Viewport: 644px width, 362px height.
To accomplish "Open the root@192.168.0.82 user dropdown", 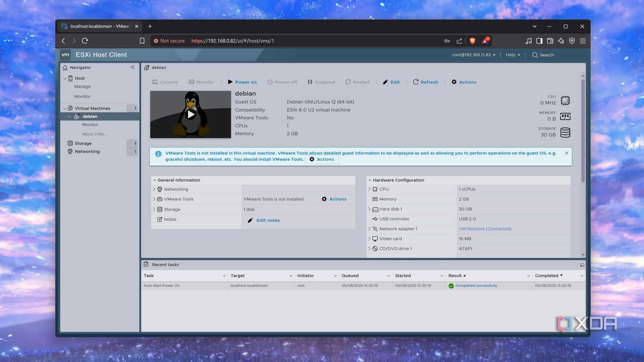I will click(474, 55).
